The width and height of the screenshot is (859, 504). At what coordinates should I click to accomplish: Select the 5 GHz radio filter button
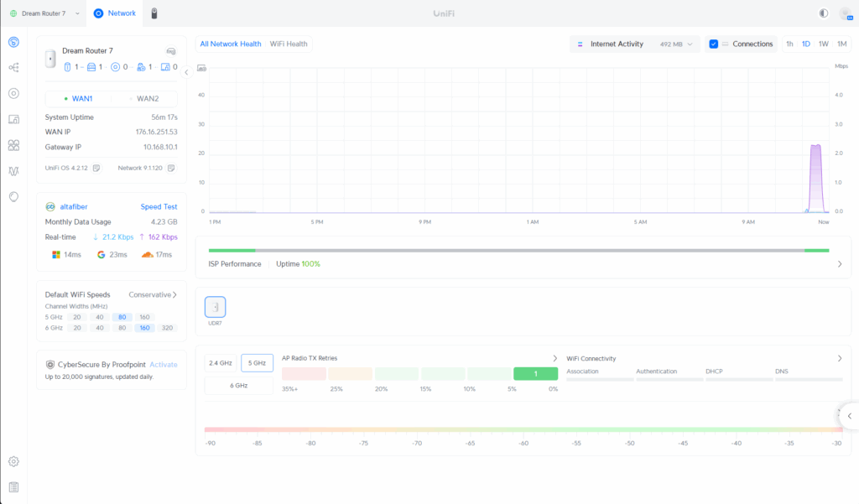tap(257, 362)
